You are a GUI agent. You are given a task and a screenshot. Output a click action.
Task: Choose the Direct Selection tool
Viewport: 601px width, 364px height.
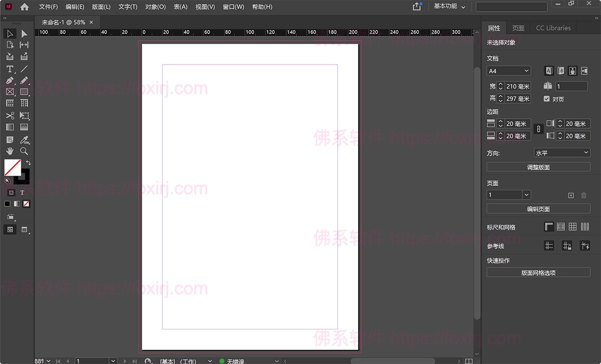point(24,34)
